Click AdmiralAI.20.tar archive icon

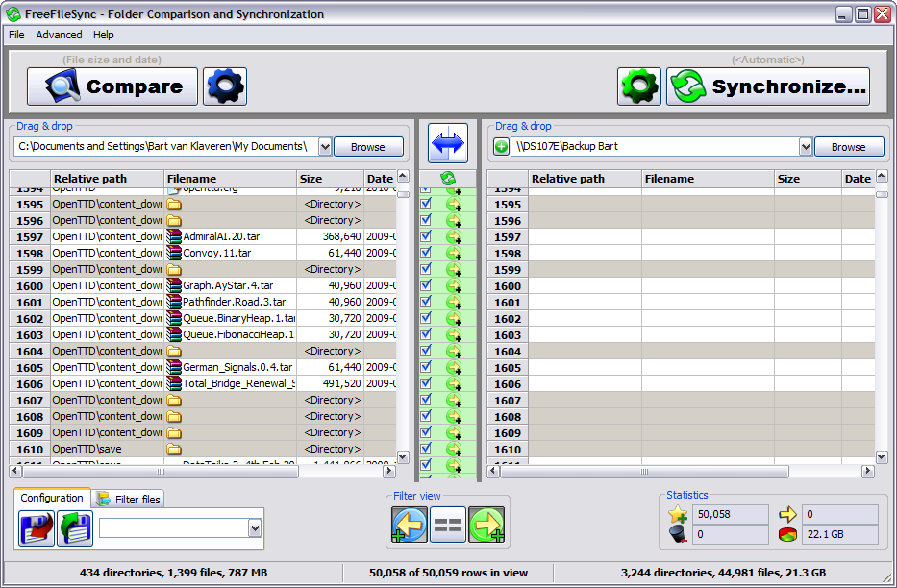[174, 236]
